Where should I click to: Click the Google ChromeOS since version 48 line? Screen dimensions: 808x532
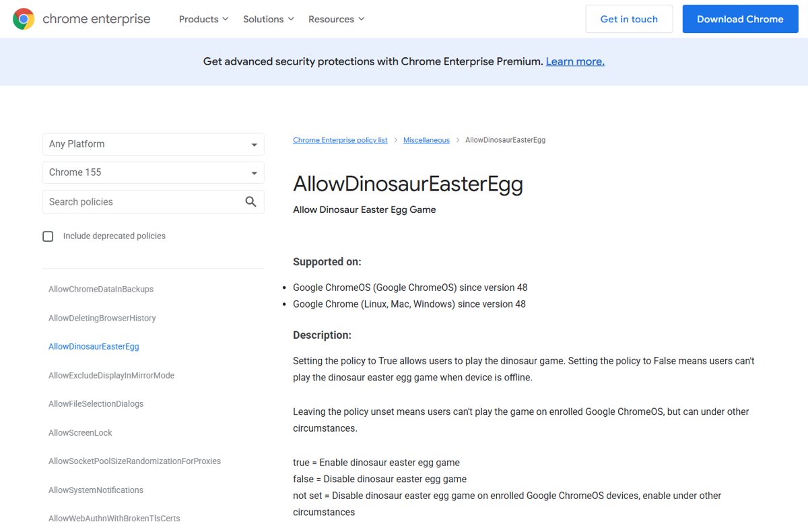(410, 288)
